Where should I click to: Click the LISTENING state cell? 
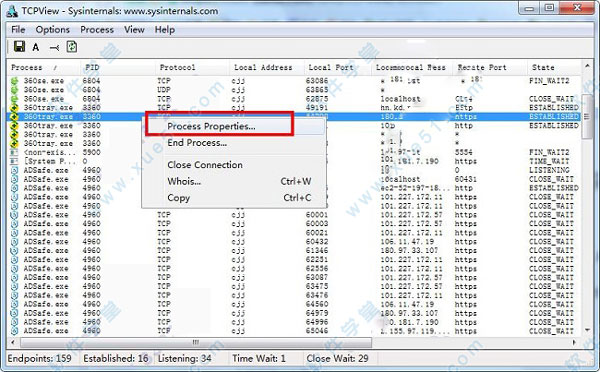point(549,170)
